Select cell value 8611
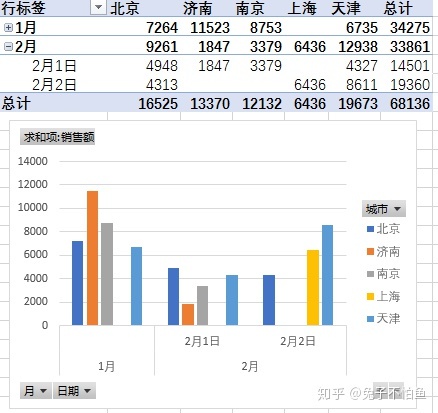The width and height of the screenshot is (438, 413). pos(362,85)
